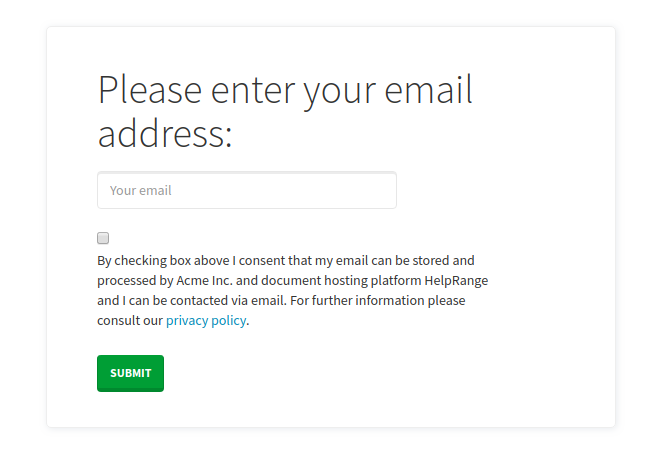The height and width of the screenshot is (454, 656).
Task: Tick the email consent checkbox
Action: 103,238
